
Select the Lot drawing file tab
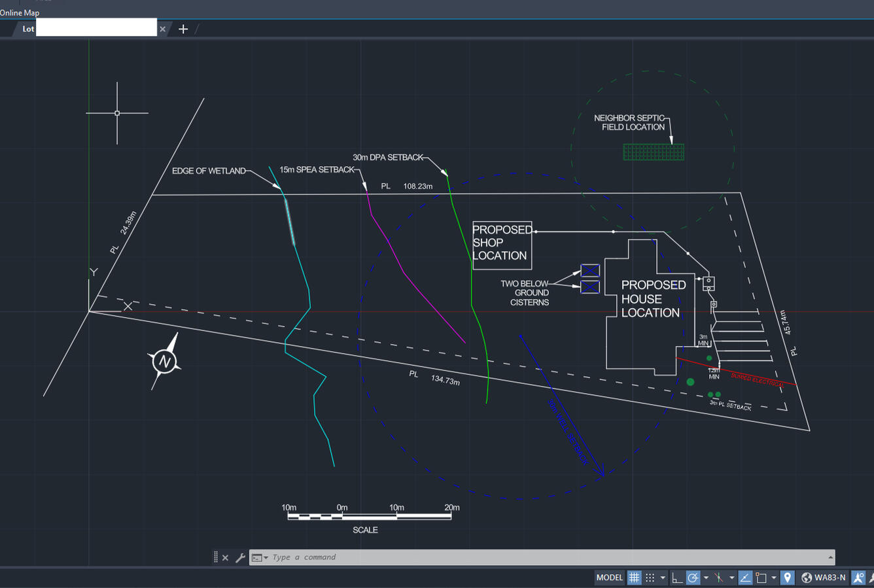click(x=28, y=29)
